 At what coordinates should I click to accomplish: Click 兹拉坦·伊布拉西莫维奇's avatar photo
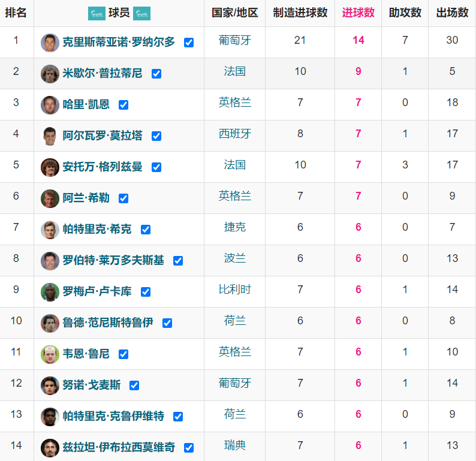click(x=50, y=448)
